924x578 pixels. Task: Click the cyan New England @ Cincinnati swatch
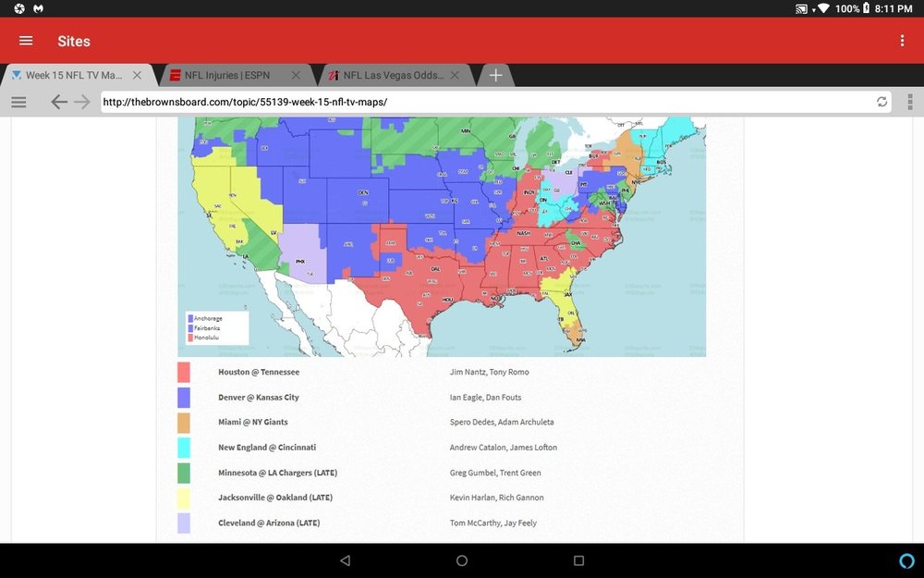point(184,448)
